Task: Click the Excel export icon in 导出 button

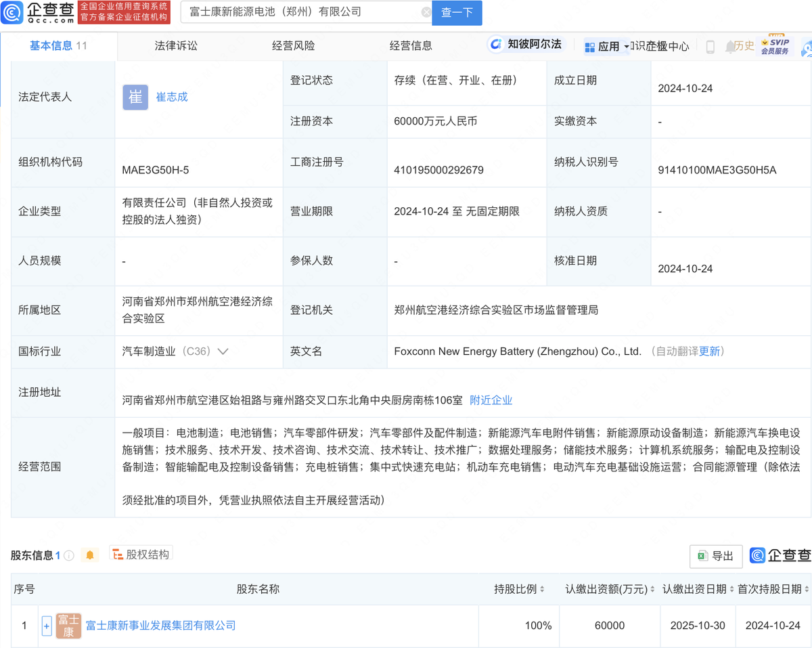Action: pos(704,556)
